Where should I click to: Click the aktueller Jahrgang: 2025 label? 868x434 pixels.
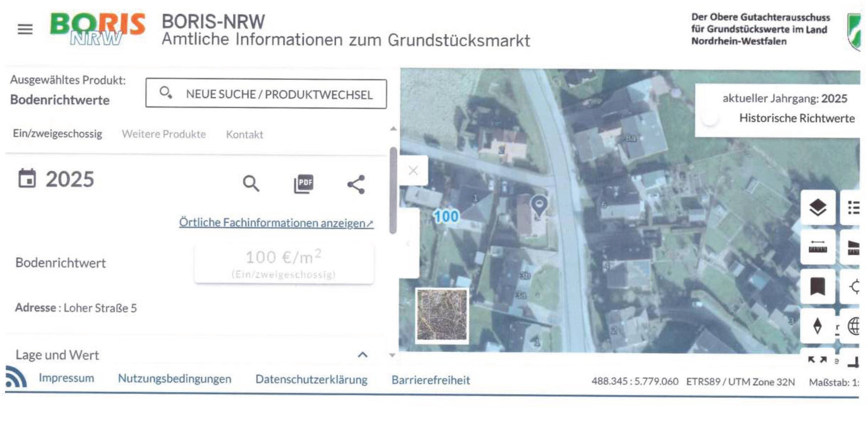pos(785,99)
